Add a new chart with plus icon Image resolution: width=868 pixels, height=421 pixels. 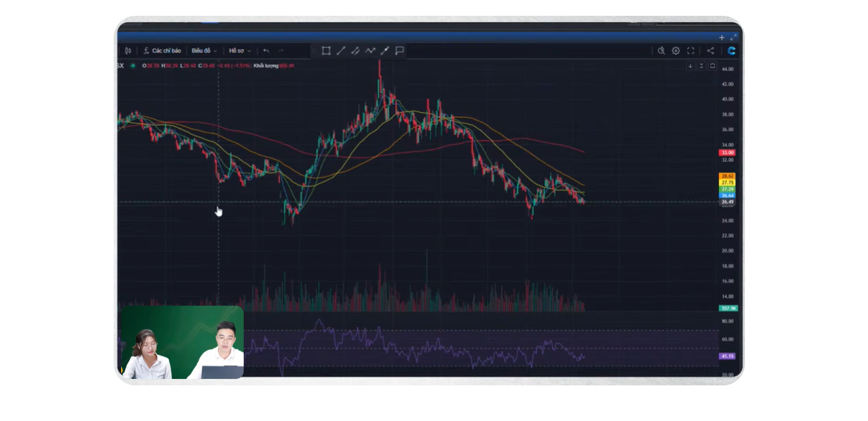coord(722,38)
